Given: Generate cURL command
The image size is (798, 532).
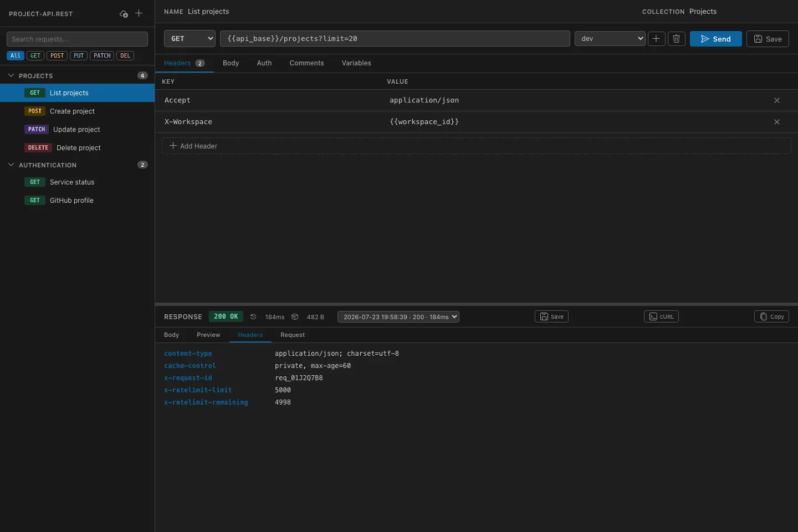Looking at the screenshot, I should pyautogui.click(x=661, y=316).
